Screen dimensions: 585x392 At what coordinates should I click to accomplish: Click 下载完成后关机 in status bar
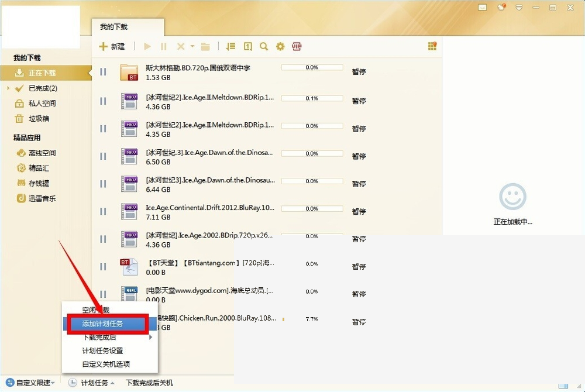[149, 383]
